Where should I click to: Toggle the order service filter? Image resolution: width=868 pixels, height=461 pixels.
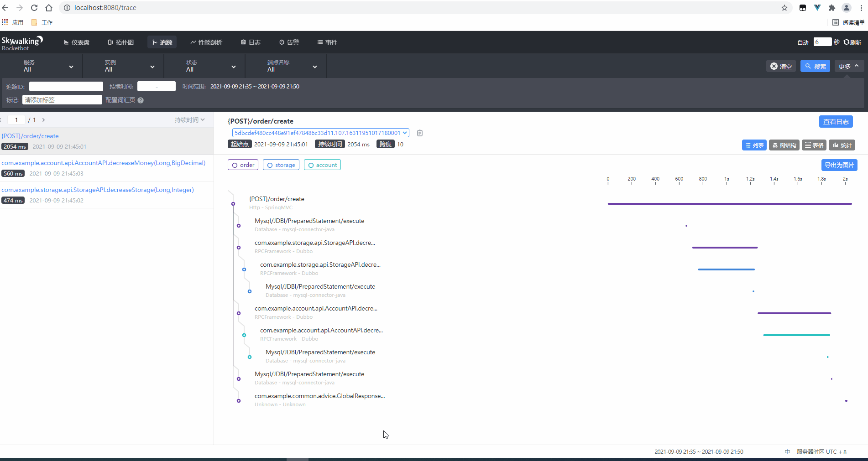coord(243,165)
